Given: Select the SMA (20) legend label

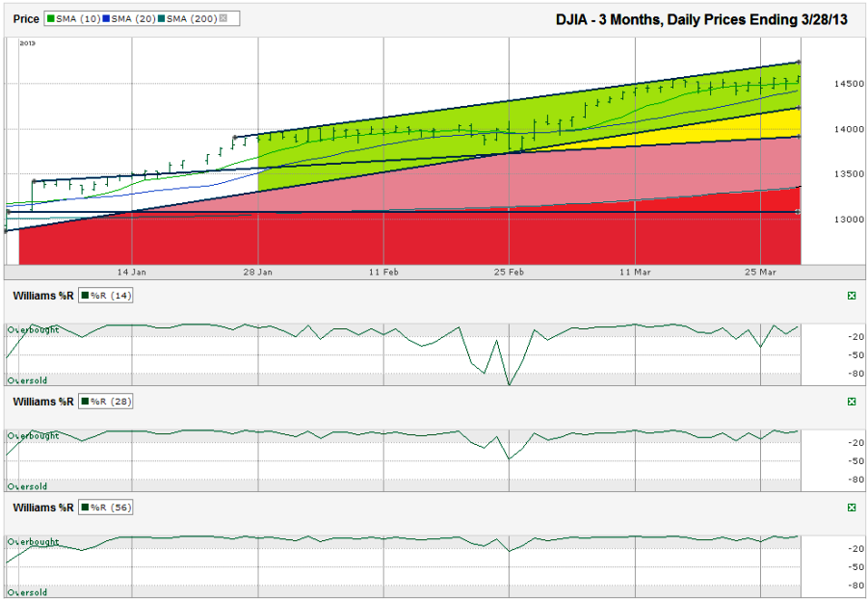Looking at the screenshot, I should [133, 19].
